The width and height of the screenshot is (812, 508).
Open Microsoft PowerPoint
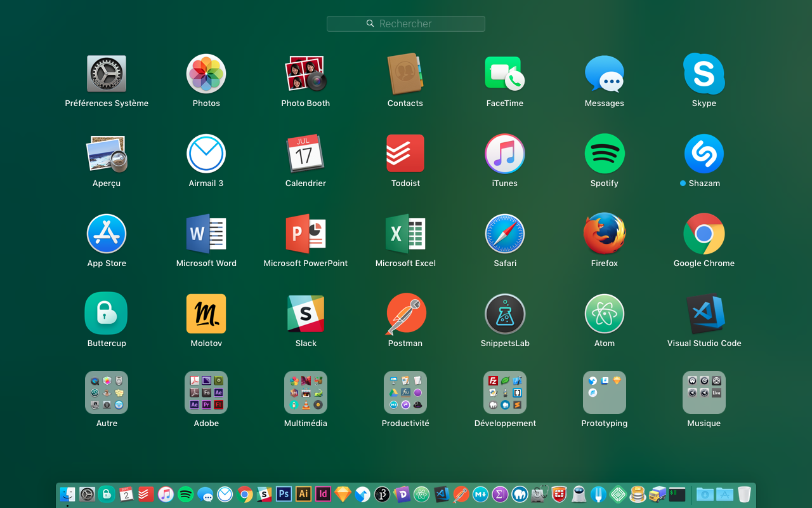[x=306, y=234]
